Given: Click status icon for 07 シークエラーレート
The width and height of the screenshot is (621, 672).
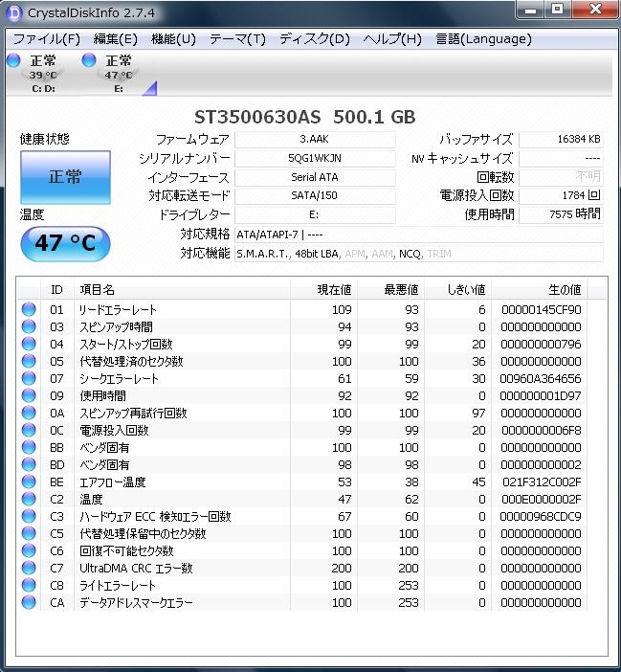Looking at the screenshot, I should pos(29,378).
